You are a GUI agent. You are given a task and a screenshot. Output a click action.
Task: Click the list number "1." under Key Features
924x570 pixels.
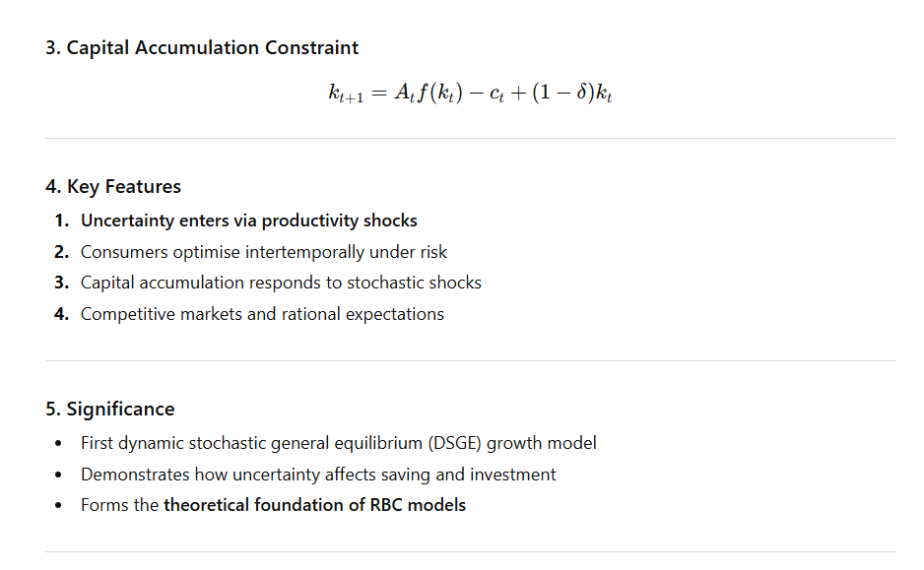[61, 221]
